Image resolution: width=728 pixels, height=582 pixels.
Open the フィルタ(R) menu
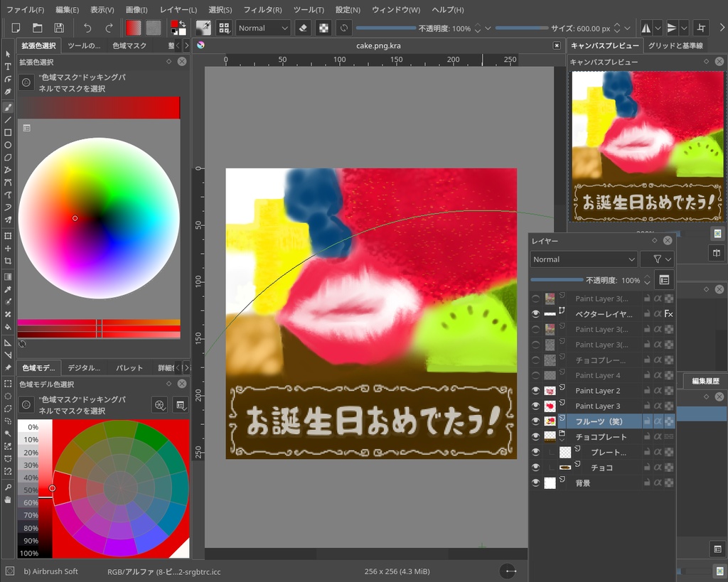pyautogui.click(x=263, y=9)
